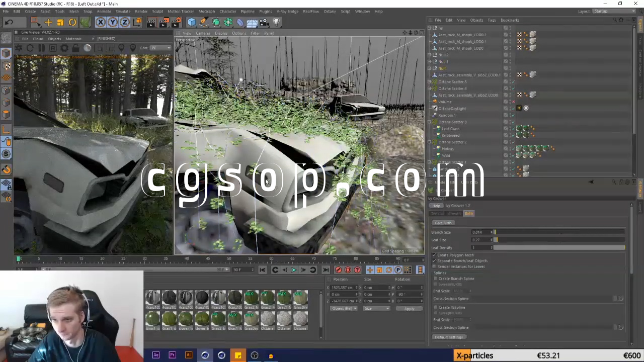Viewport: 644px width, 362px height.
Task: Click the Camera object icon
Action: [x=264, y=22]
